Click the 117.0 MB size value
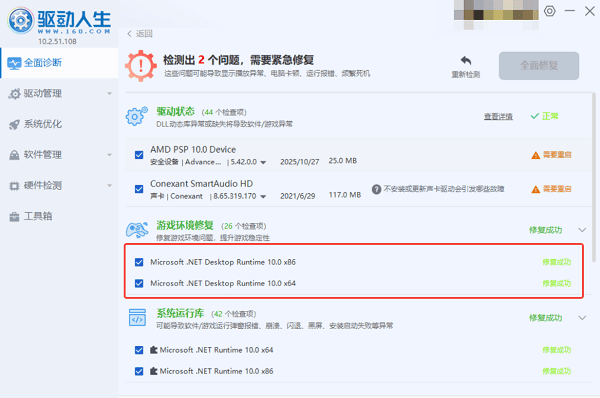600x398 pixels. point(345,195)
